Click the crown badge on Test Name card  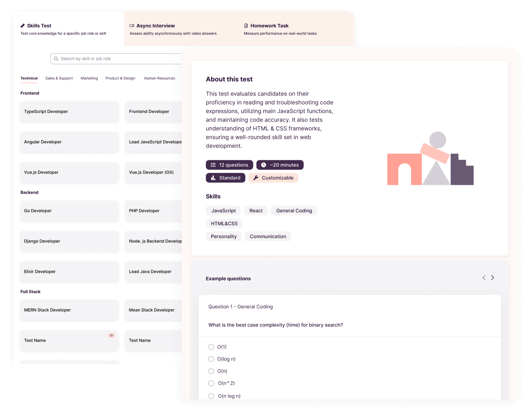pyautogui.click(x=111, y=335)
